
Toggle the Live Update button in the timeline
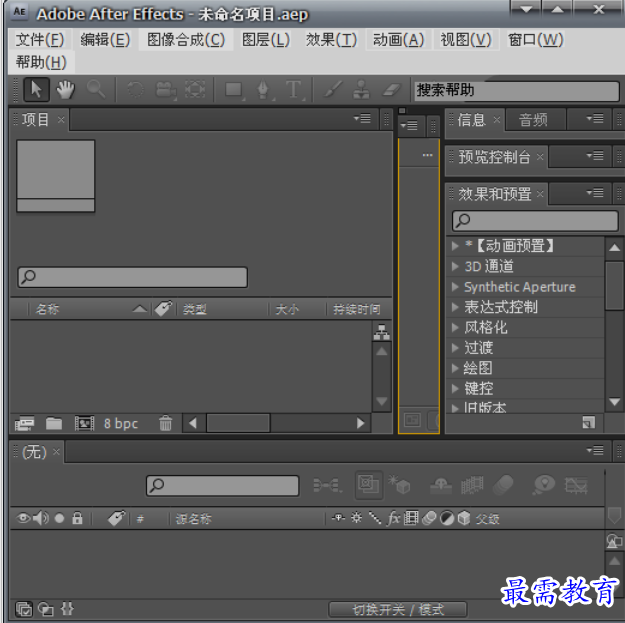[369, 485]
